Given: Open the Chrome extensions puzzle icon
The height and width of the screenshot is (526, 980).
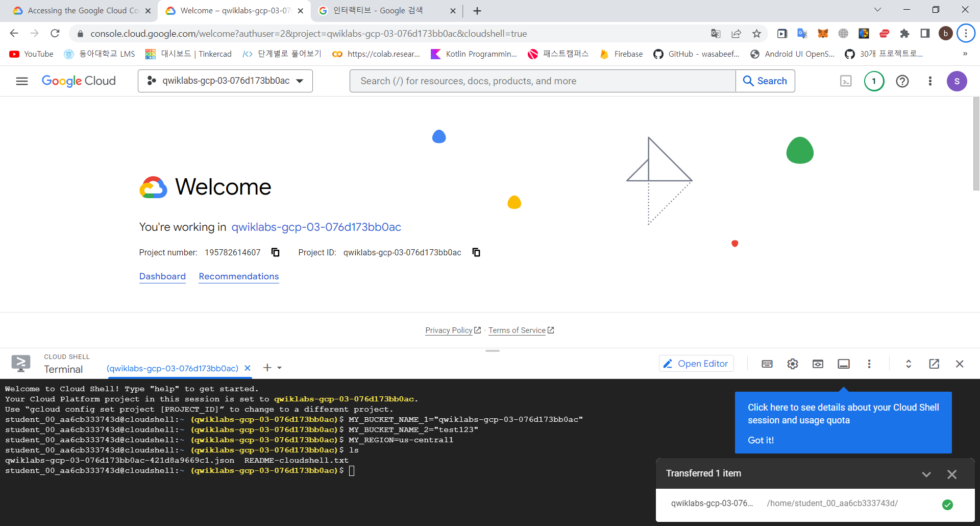Looking at the screenshot, I should coord(904,34).
